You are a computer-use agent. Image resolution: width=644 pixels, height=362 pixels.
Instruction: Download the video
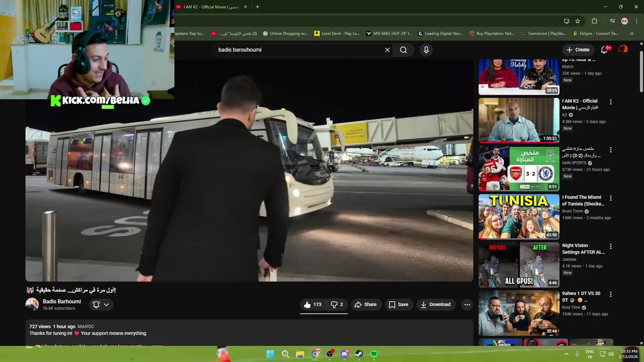pos(436,305)
